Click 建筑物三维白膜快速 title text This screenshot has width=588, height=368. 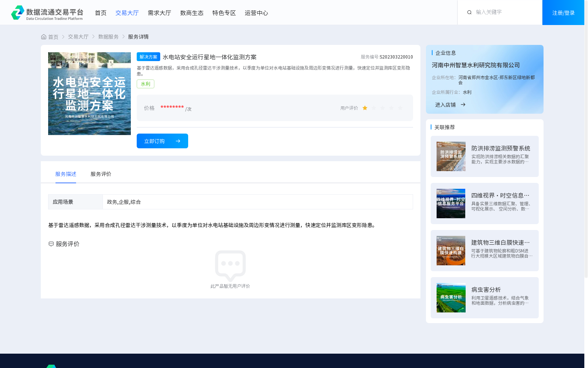pyautogui.click(x=501, y=243)
